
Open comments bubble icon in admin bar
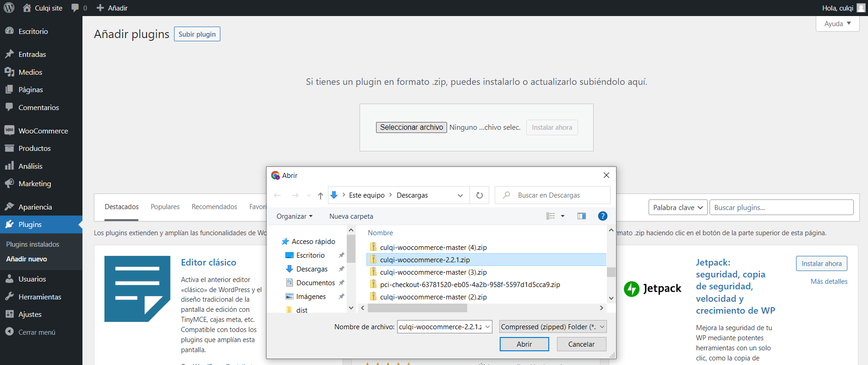pyautogui.click(x=75, y=8)
